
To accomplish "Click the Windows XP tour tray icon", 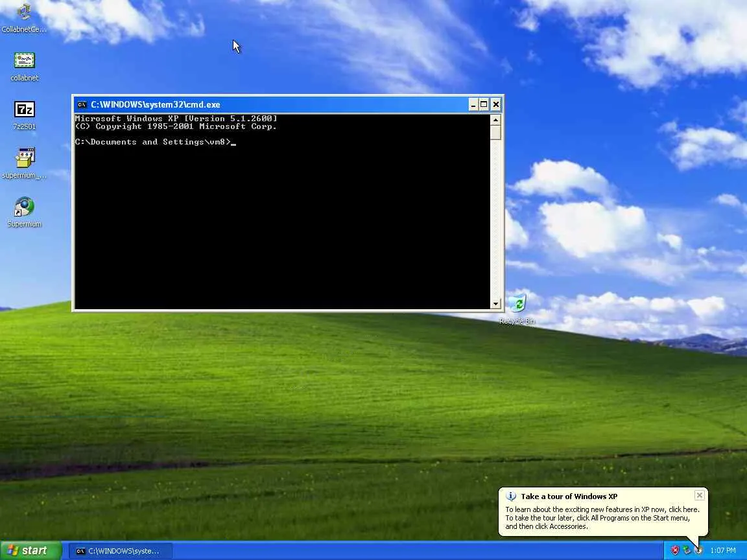I will [x=698, y=550].
